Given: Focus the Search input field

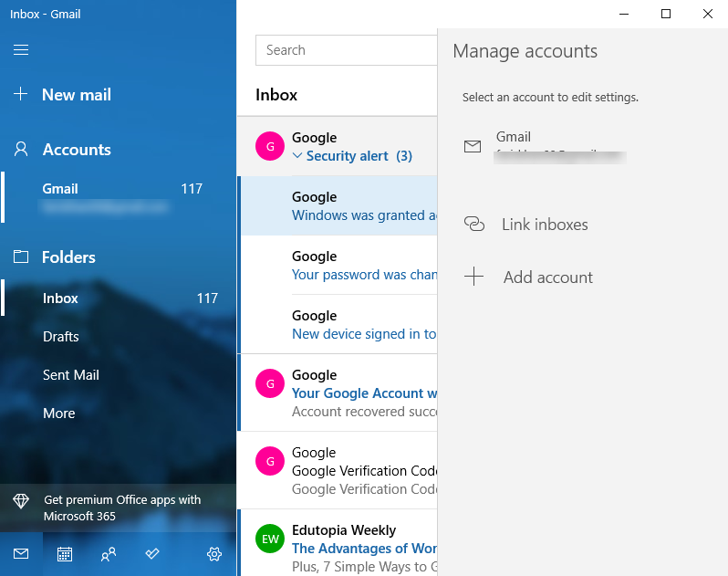Looking at the screenshot, I should click(x=347, y=49).
